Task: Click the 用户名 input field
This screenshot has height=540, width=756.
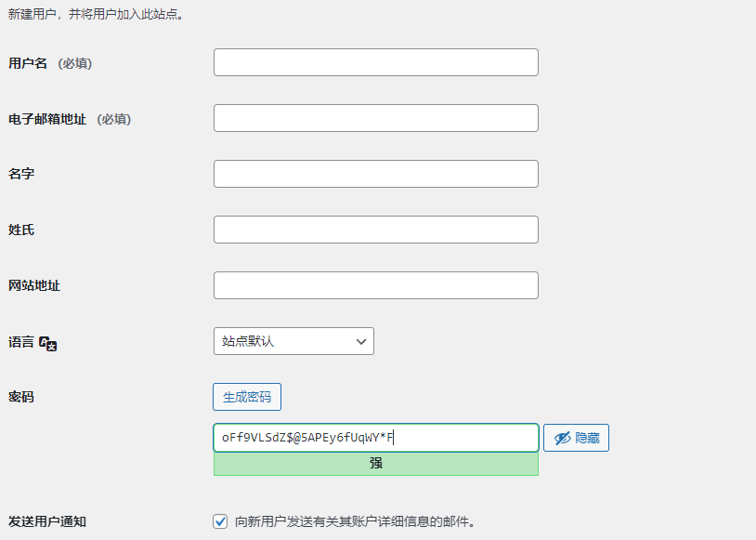Action: 375,62
